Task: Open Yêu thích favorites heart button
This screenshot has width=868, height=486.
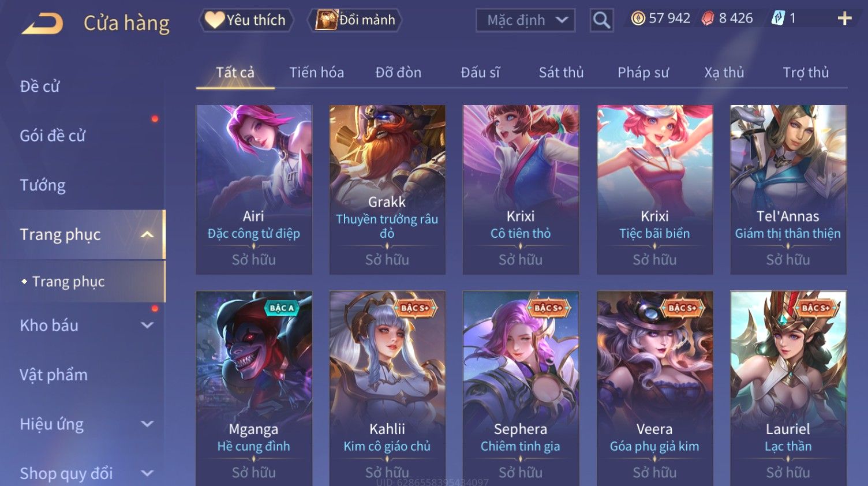Action: click(246, 20)
